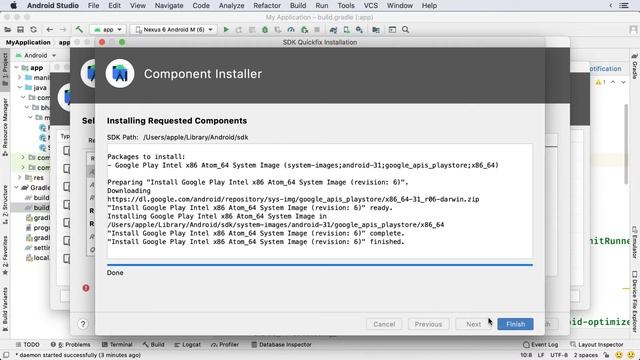The height and width of the screenshot is (360, 640).
Task: Toggle the Build Variants side panel
Action: click(x=5, y=309)
